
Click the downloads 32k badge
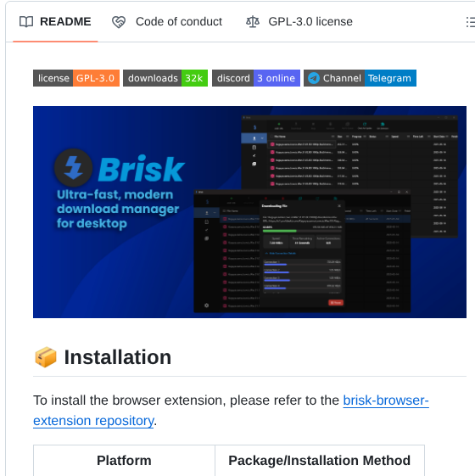[x=165, y=78]
